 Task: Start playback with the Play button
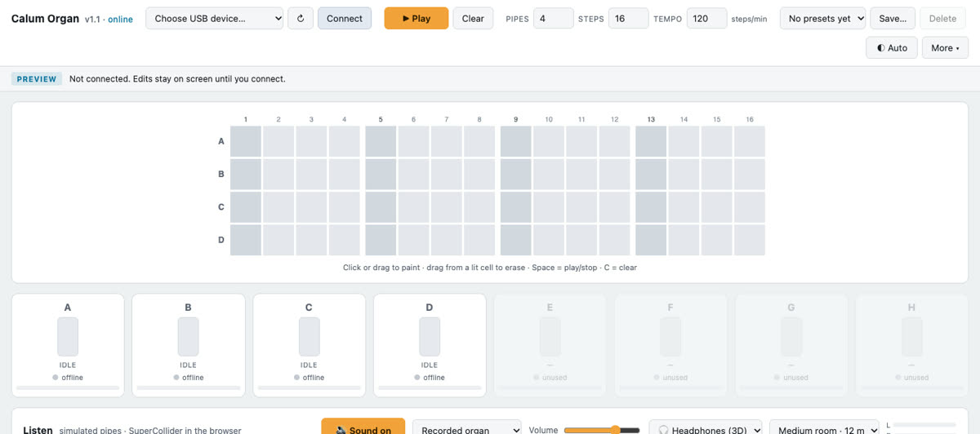416,18
